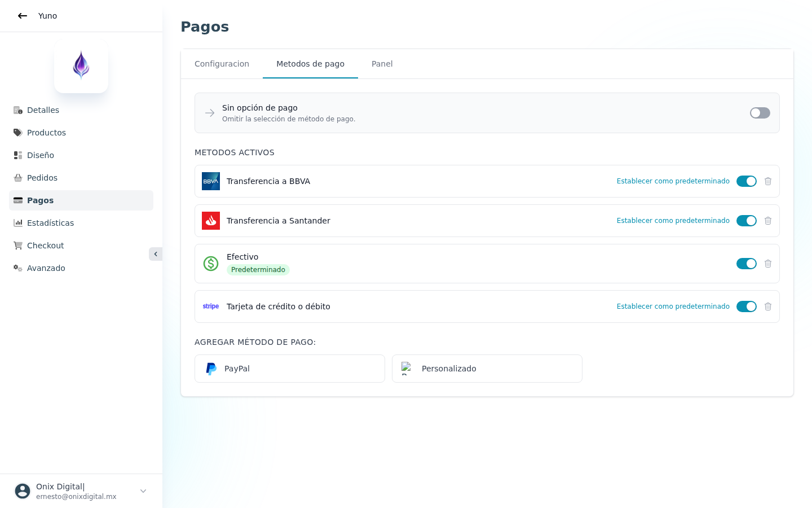Open Productos from the sidebar
The image size is (812, 508).
(17, 133)
